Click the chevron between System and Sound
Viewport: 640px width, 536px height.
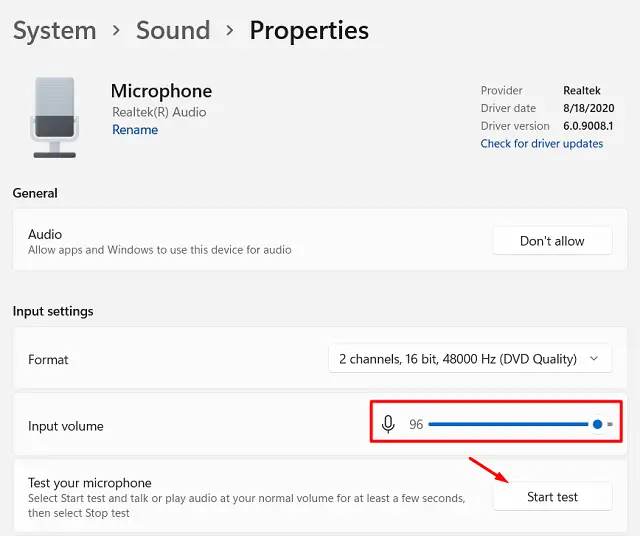pyautogui.click(x=116, y=31)
